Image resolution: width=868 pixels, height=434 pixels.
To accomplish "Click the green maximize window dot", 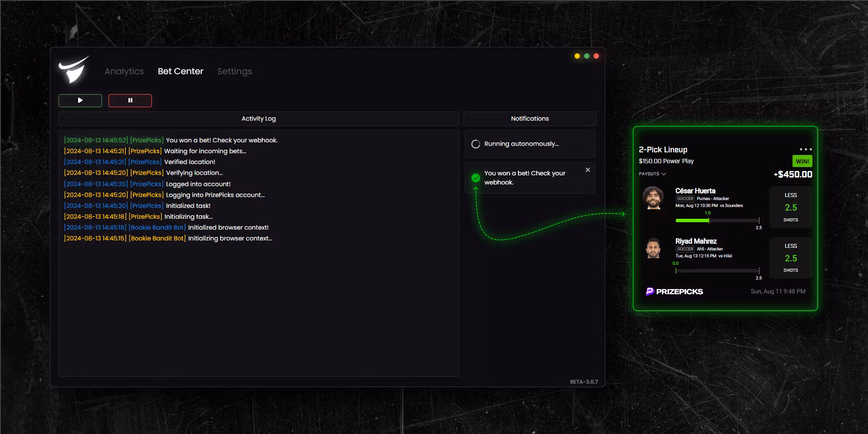I will pyautogui.click(x=587, y=56).
